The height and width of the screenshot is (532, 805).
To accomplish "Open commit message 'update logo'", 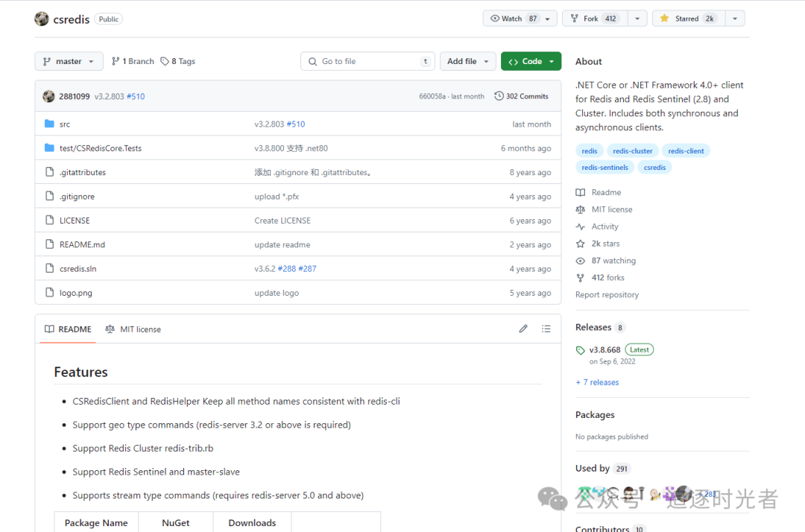I will [x=277, y=293].
